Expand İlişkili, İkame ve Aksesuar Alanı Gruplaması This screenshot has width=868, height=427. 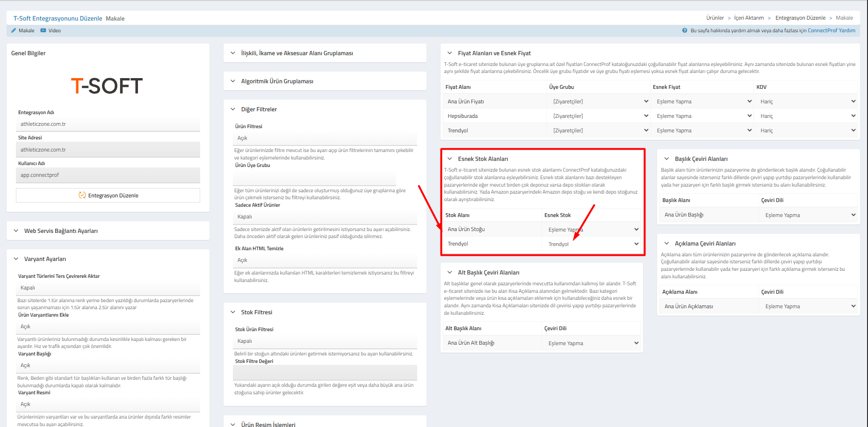pyautogui.click(x=233, y=53)
